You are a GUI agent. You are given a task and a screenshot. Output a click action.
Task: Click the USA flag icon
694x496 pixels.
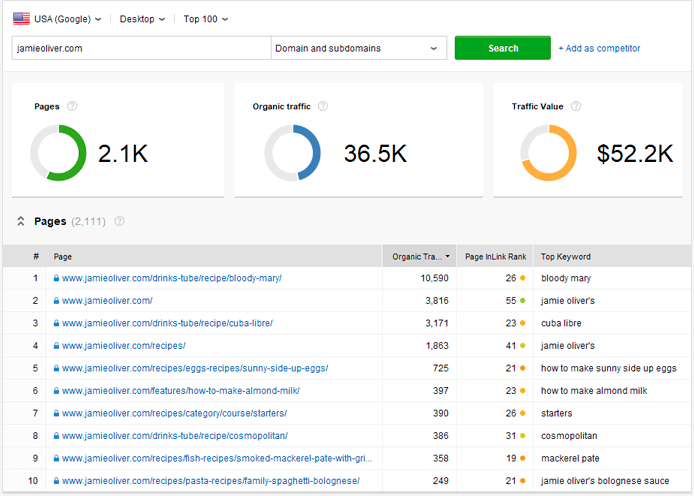[x=21, y=19]
